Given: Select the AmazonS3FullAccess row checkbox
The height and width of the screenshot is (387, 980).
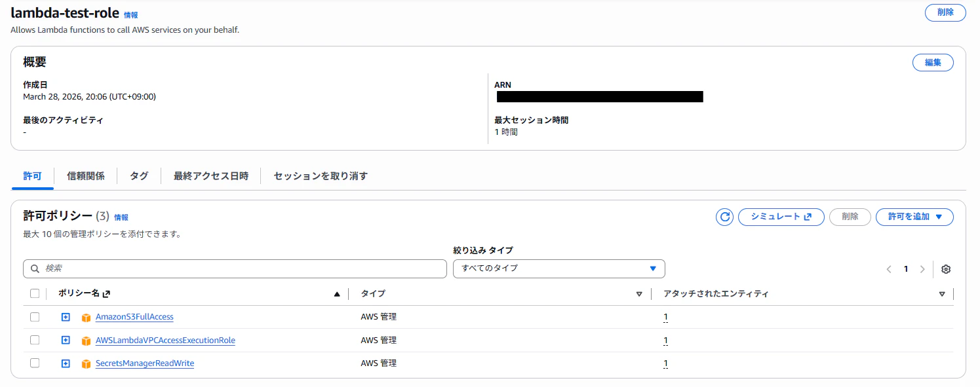Looking at the screenshot, I should coord(35,317).
